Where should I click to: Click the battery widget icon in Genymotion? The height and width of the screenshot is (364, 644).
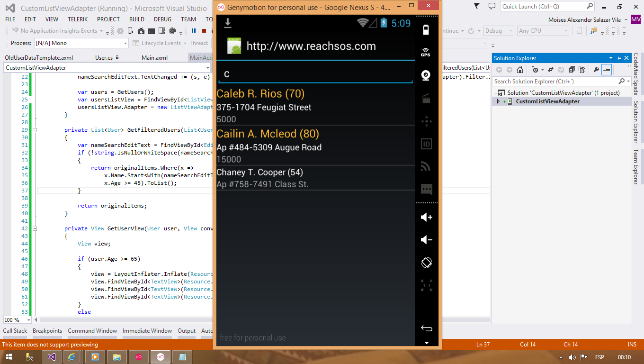pyautogui.click(x=426, y=28)
